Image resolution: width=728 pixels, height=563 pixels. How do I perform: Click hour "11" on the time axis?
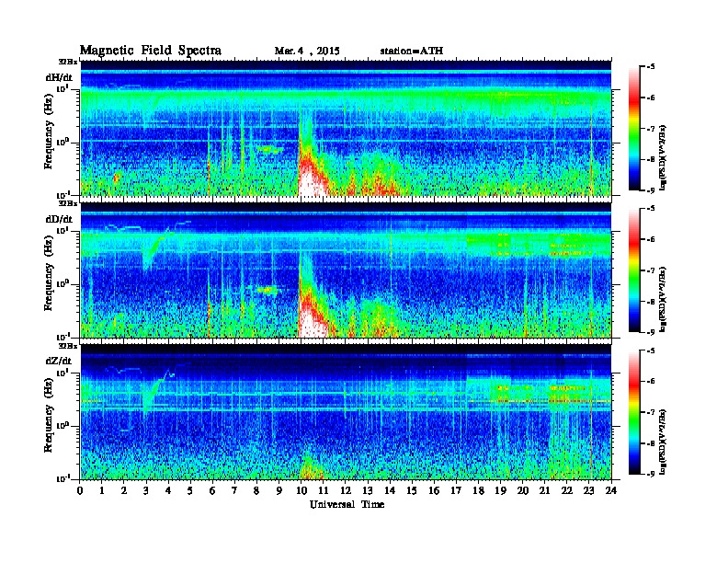[x=324, y=491]
